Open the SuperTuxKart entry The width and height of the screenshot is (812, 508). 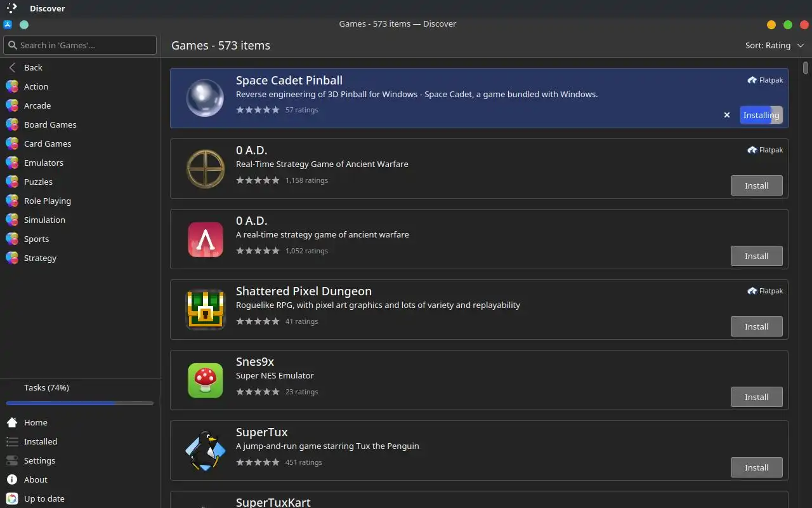coord(479,499)
